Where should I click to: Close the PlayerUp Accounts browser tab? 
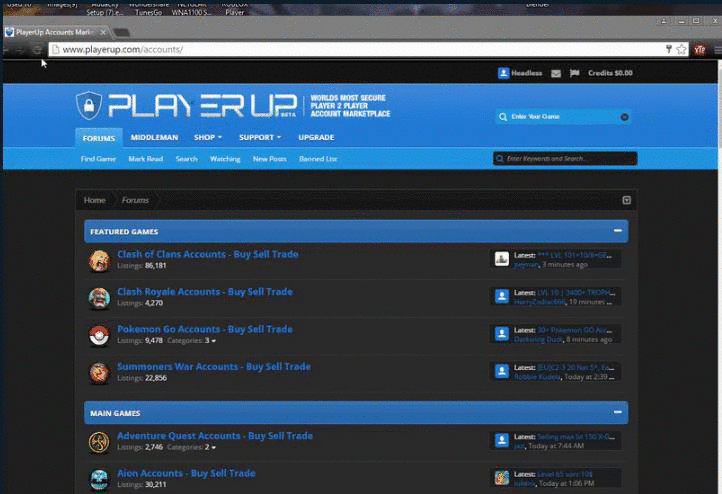click(x=103, y=32)
